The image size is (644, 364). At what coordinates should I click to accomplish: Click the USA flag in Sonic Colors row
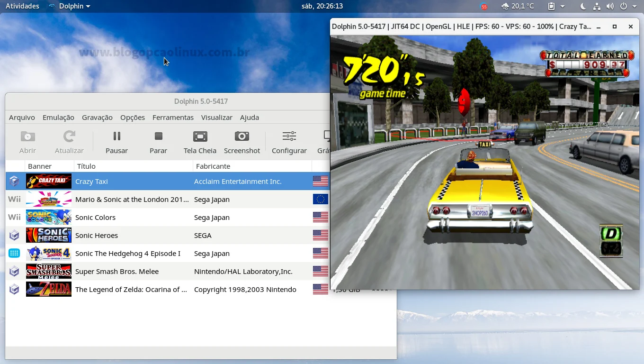tap(321, 217)
